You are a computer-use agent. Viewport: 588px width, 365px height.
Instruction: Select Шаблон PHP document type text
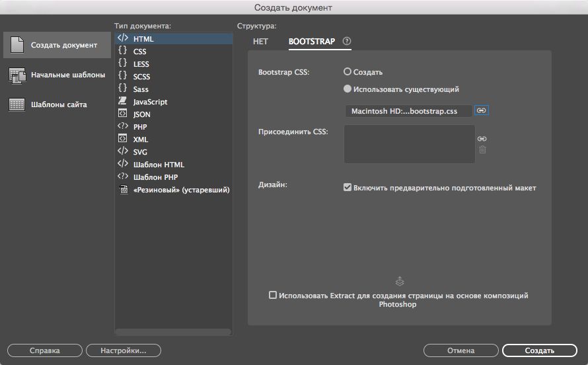tap(156, 177)
